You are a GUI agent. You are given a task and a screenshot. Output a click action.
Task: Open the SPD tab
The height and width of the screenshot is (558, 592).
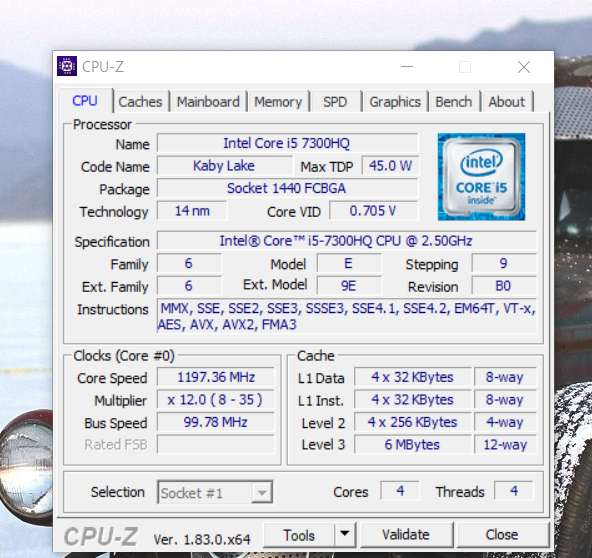pyautogui.click(x=335, y=102)
